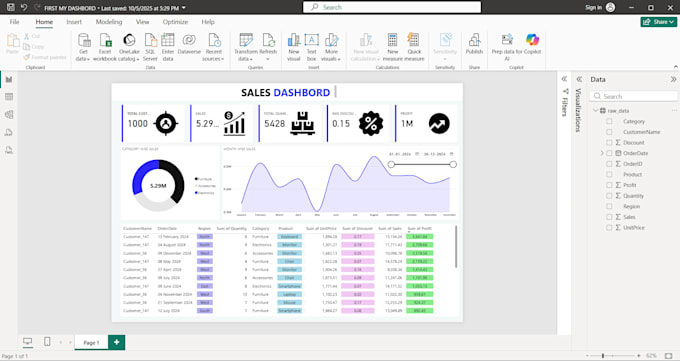
Task: Click the top Search box in title bar
Action: 392,7
